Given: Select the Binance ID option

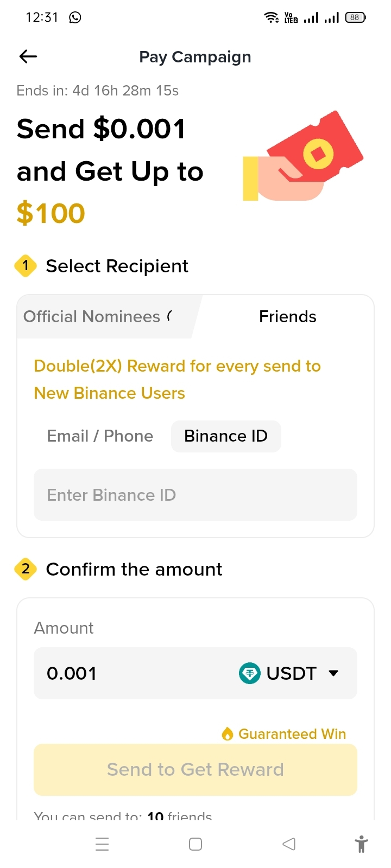Looking at the screenshot, I should click(226, 436).
